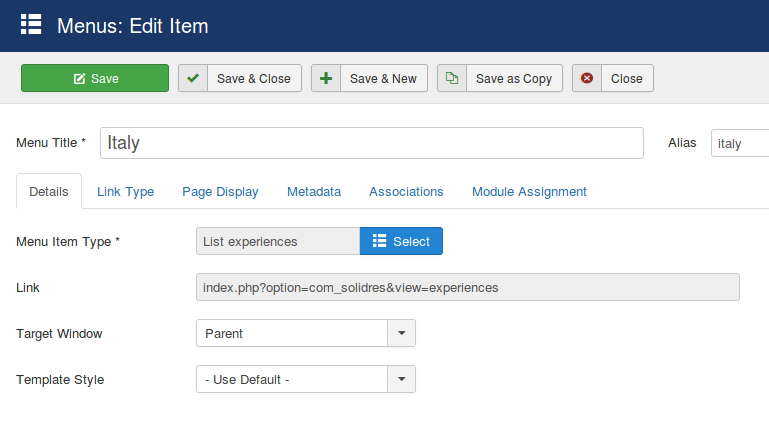Click the list icon on the Select button

[x=379, y=241]
